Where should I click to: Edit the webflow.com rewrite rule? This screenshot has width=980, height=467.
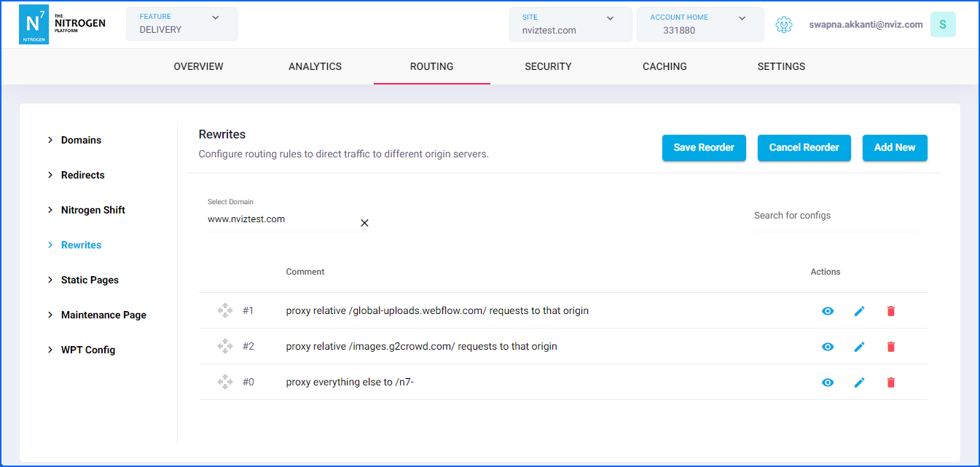pos(859,311)
